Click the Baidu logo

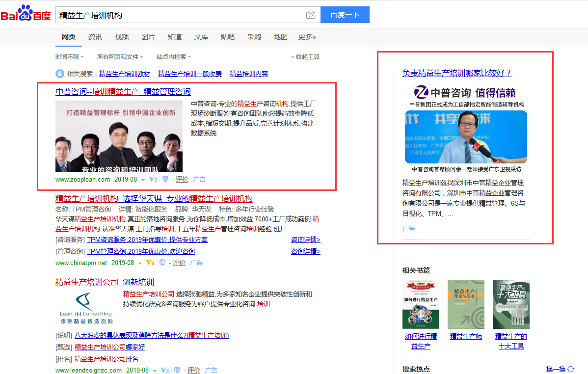point(26,15)
